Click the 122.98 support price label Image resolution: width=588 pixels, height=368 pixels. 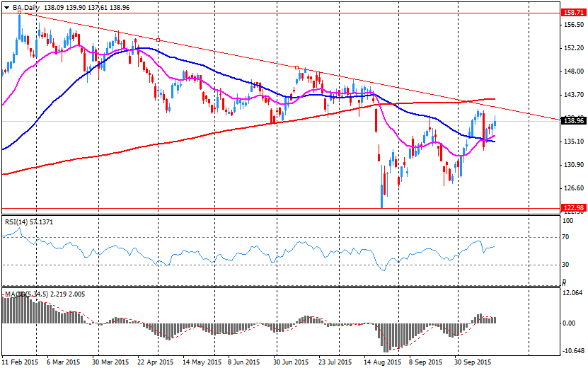click(x=572, y=208)
